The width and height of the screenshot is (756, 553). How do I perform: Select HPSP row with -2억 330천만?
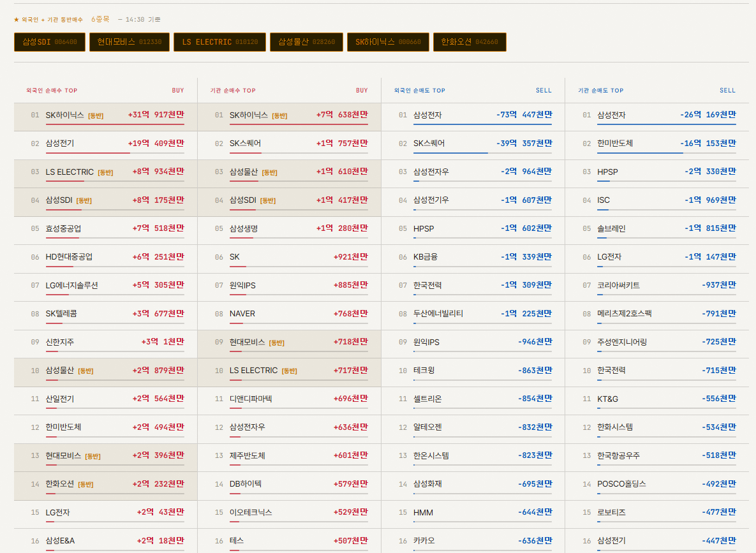(x=657, y=174)
